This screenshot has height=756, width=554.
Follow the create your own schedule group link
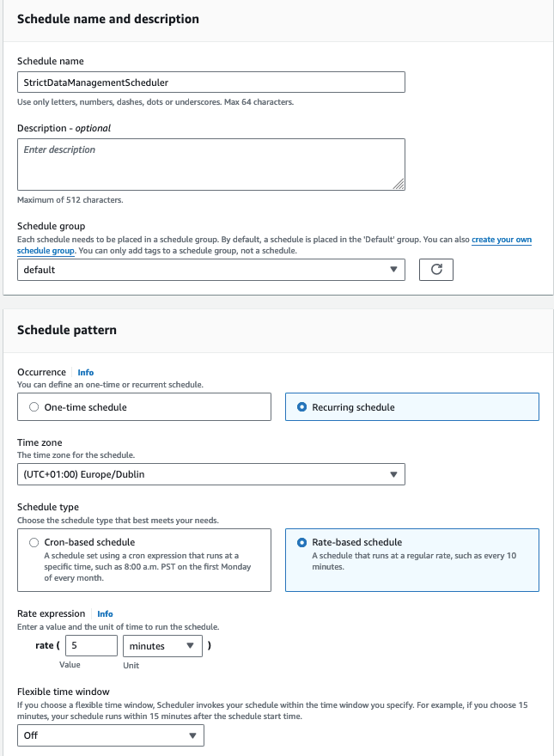[x=502, y=240]
